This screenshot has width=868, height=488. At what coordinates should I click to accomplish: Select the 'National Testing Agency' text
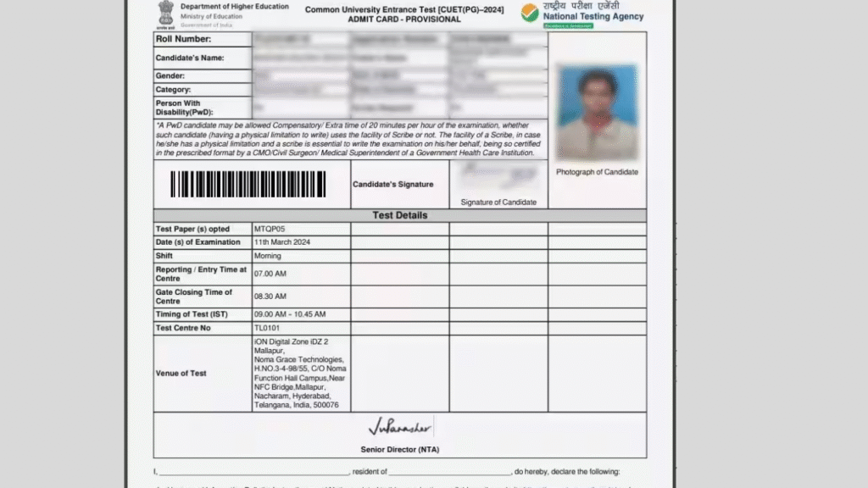tap(593, 17)
